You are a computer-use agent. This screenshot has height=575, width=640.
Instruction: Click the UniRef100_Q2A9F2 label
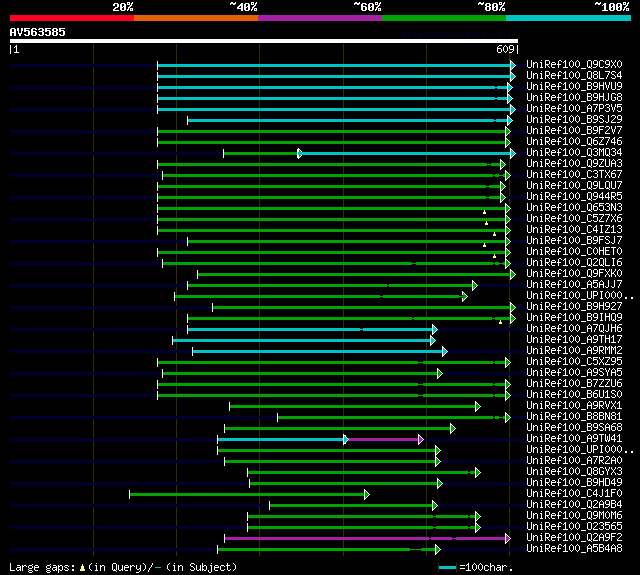574,538
